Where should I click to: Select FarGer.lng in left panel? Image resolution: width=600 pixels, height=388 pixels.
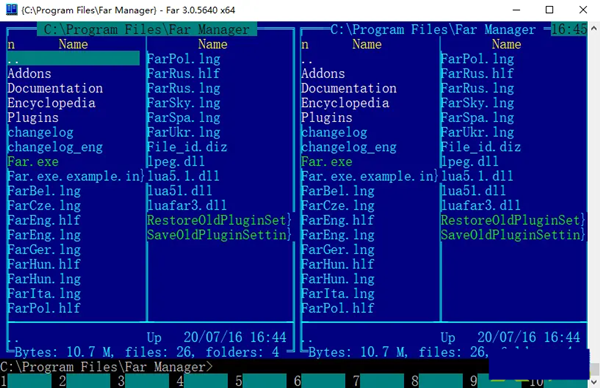coord(44,249)
